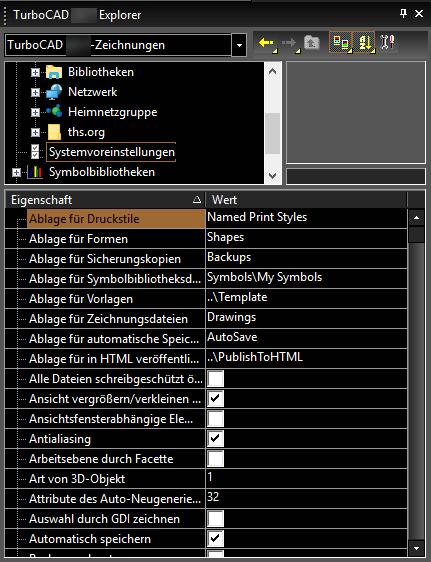431x562 pixels.
Task: Enable Ansichtsfensterabhängige Ele... checkbox
Action: click(216, 419)
